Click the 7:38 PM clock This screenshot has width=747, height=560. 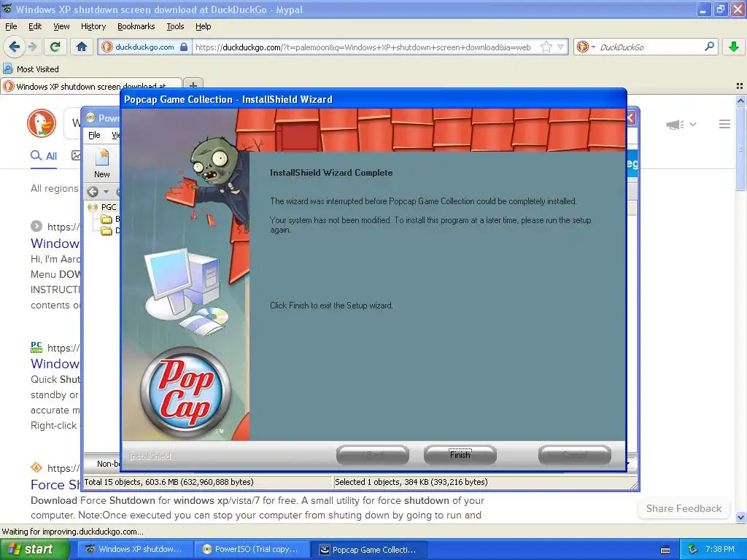pos(720,549)
